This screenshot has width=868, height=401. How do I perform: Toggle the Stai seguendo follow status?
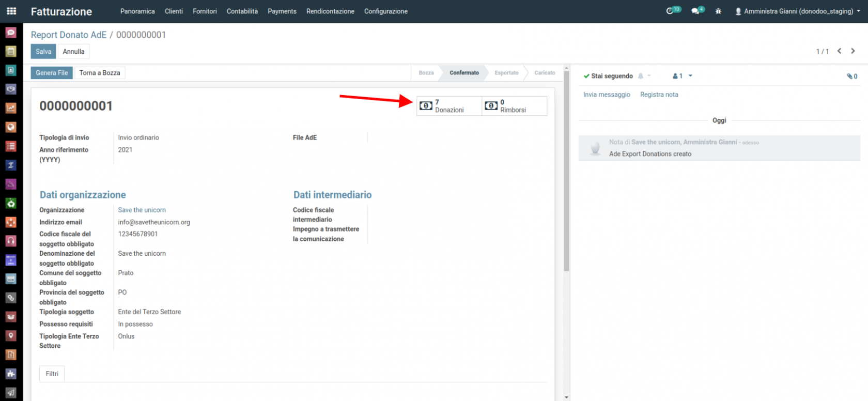coord(608,76)
